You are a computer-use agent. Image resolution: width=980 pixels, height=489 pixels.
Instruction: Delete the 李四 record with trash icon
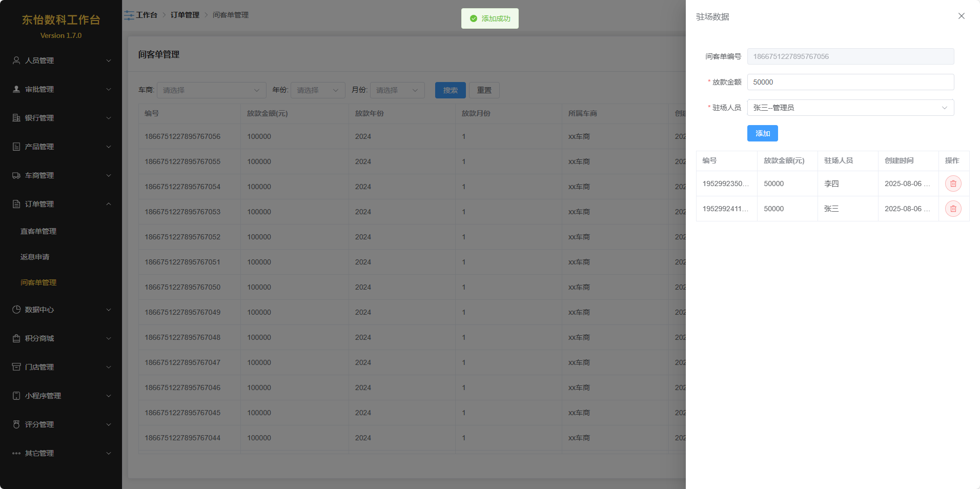(x=953, y=184)
